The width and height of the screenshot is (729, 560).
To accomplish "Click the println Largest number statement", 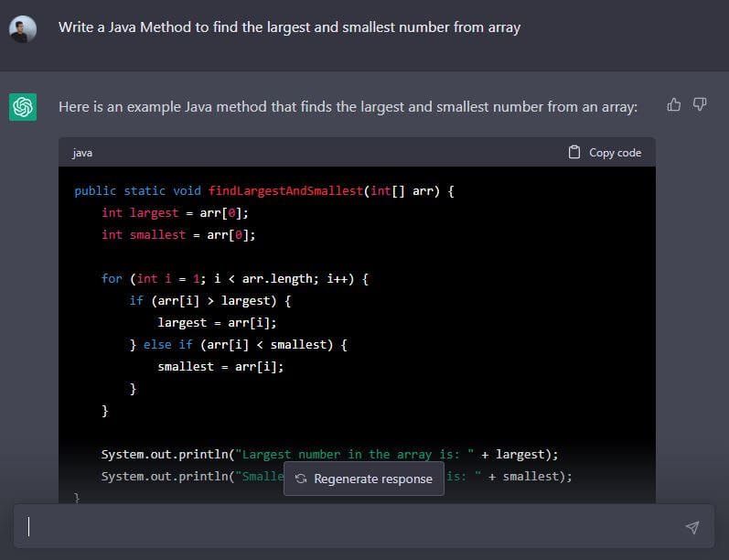I will (329, 454).
